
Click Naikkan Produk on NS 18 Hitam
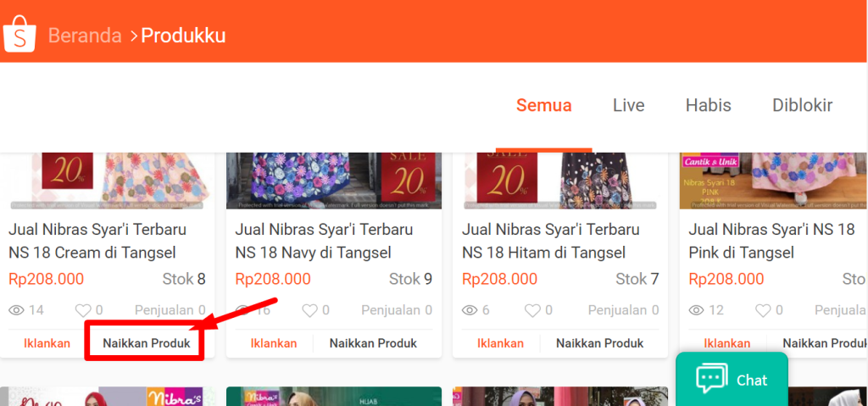[600, 343]
